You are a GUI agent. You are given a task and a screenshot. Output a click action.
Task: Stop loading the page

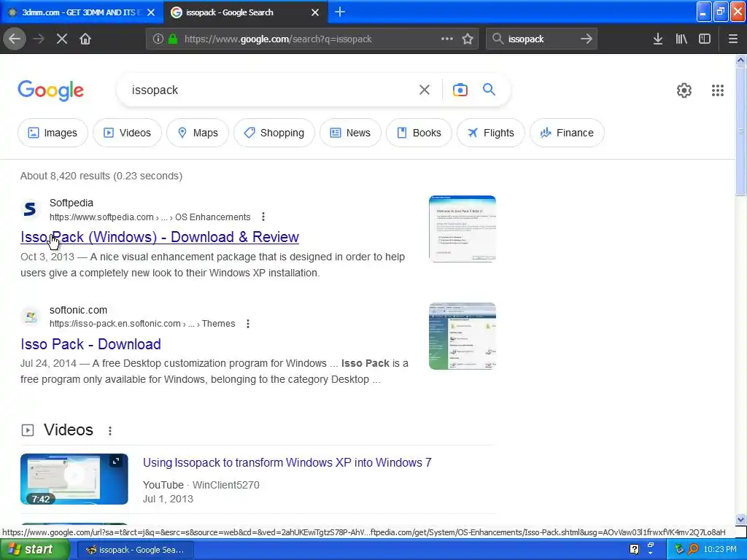62,39
